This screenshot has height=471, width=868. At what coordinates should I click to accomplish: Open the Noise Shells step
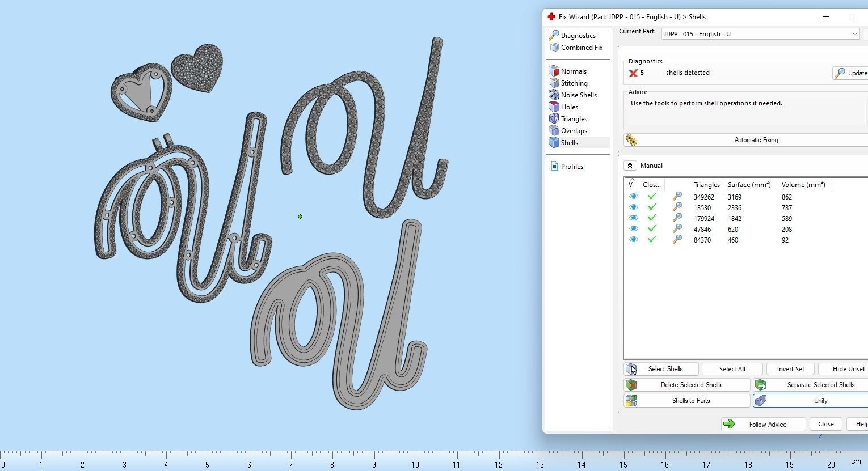pyautogui.click(x=579, y=95)
